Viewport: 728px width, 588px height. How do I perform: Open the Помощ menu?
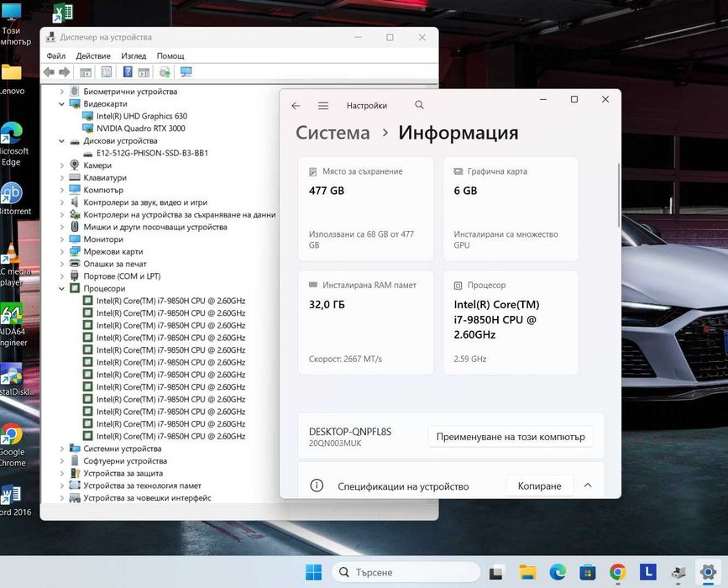tap(170, 55)
